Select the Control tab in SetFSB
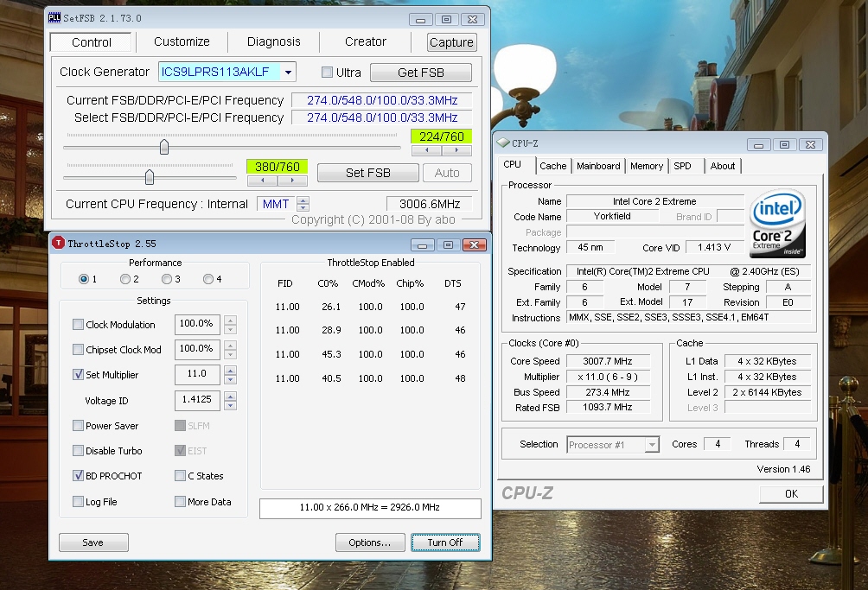Screen dimensions: 868x590 [92, 42]
